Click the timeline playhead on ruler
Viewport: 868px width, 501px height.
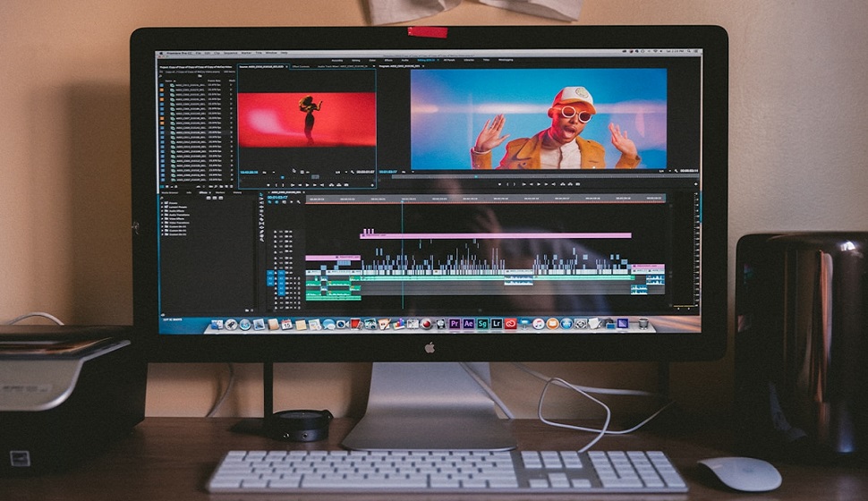point(403,201)
